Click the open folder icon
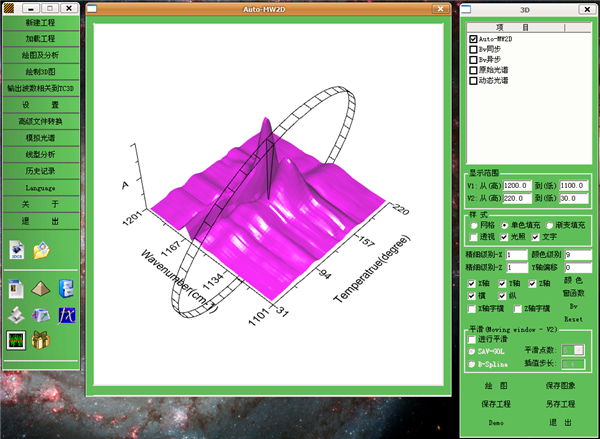The width and height of the screenshot is (600, 439). pos(42,249)
